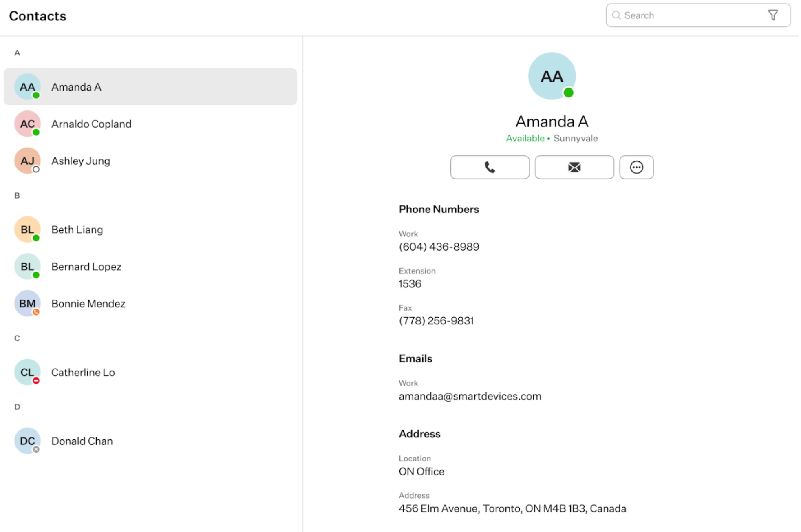Open the Bonnie Mendez contact
Screen dimensions: 801x532
pyautogui.click(x=150, y=303)
